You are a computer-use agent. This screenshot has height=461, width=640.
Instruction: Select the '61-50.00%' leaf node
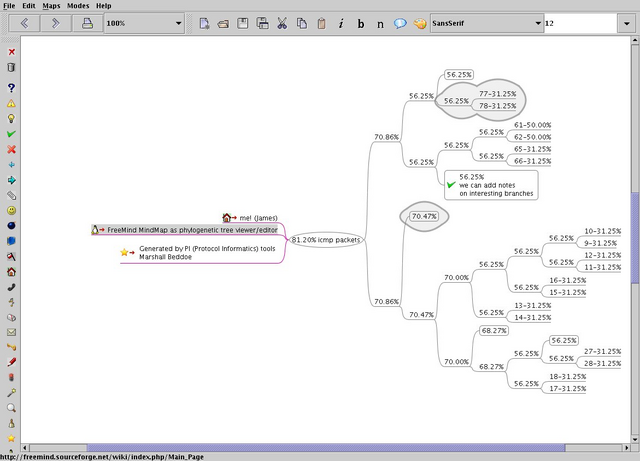[533, 125]
